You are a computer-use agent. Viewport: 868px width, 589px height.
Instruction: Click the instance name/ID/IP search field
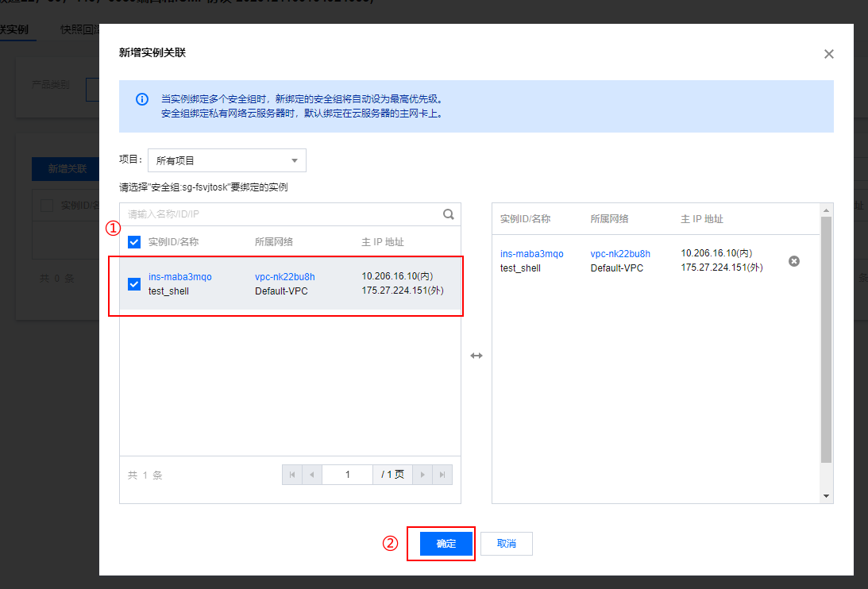click(x=282, y=214)
